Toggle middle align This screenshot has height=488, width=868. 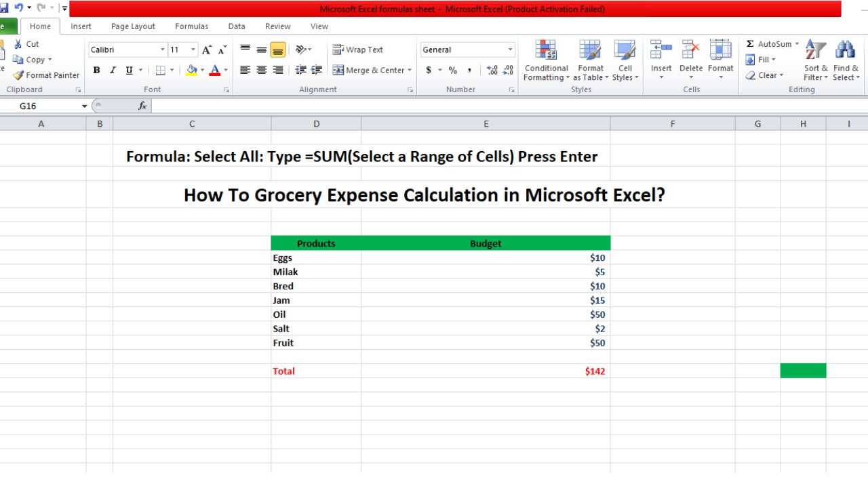(x=261, y=49)
